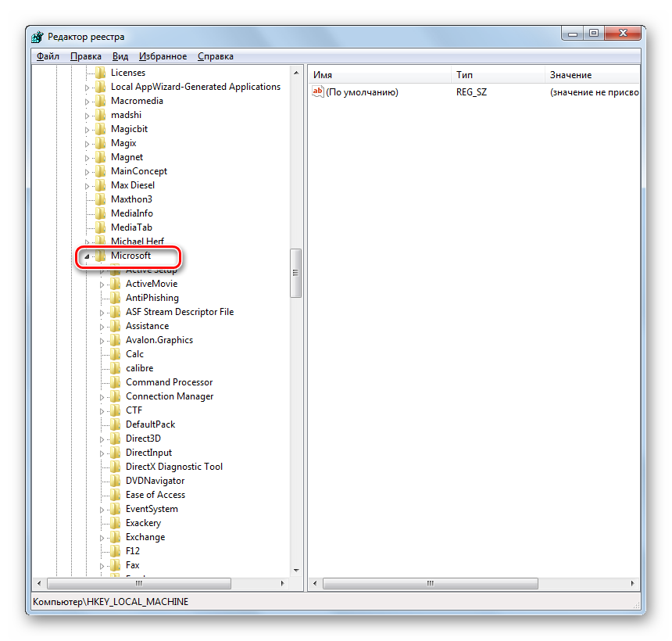
Task: Click the Exackery folder icon
Action: click(x=116, y=523)
